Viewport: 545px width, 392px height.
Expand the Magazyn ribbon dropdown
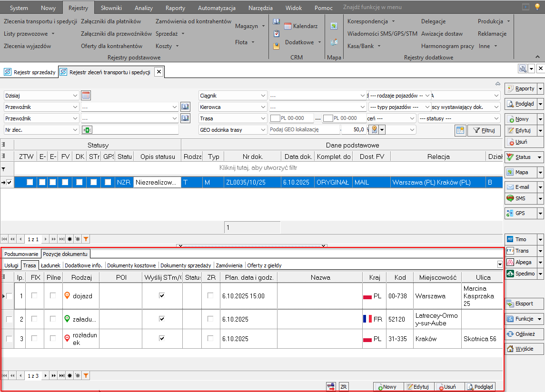tap(250, 26)
